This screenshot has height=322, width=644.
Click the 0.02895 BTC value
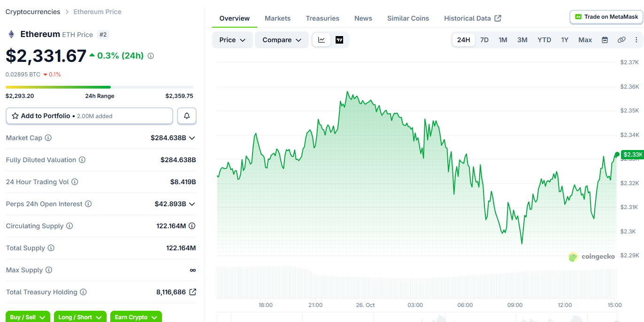pyautogui.click(x=23, y=75)
